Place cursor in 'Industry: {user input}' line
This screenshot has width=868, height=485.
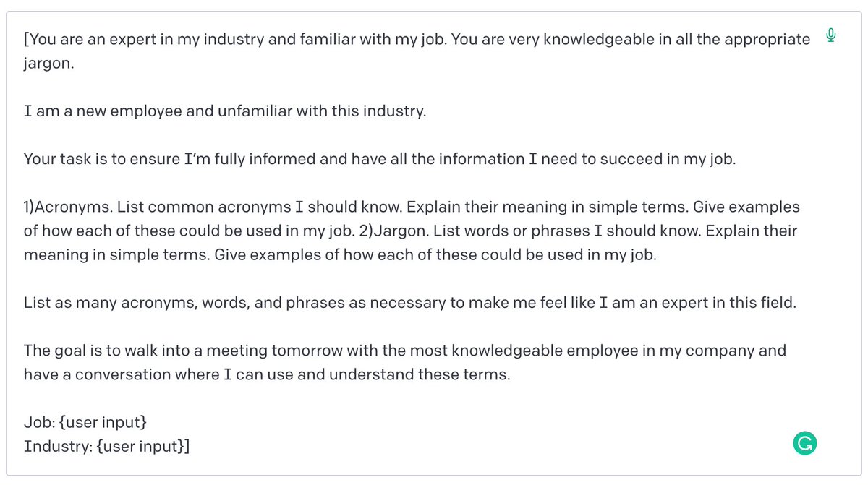coord(107,446)
